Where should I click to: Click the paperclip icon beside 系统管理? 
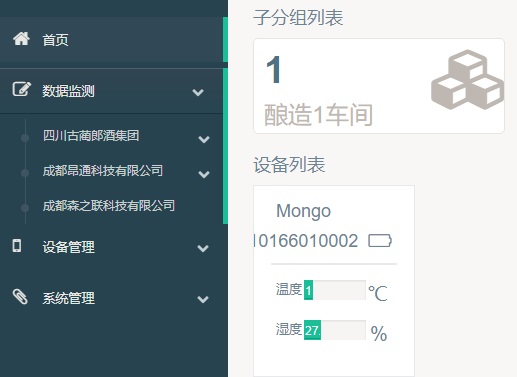[20, 297]
